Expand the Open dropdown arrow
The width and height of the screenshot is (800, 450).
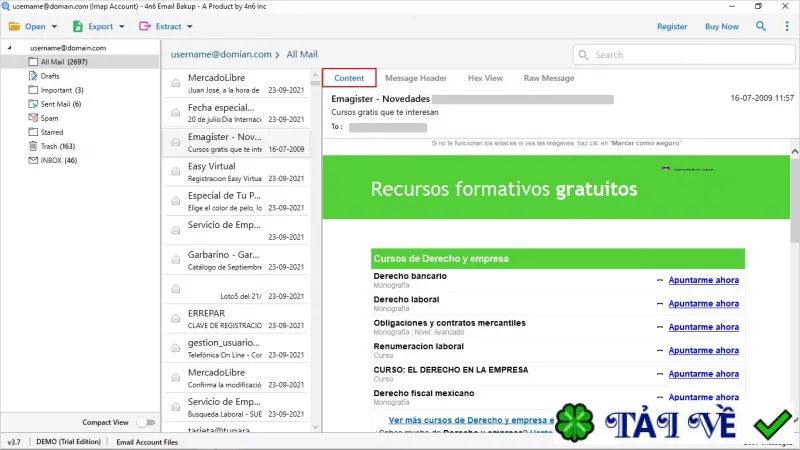click(x=55, y=27)
